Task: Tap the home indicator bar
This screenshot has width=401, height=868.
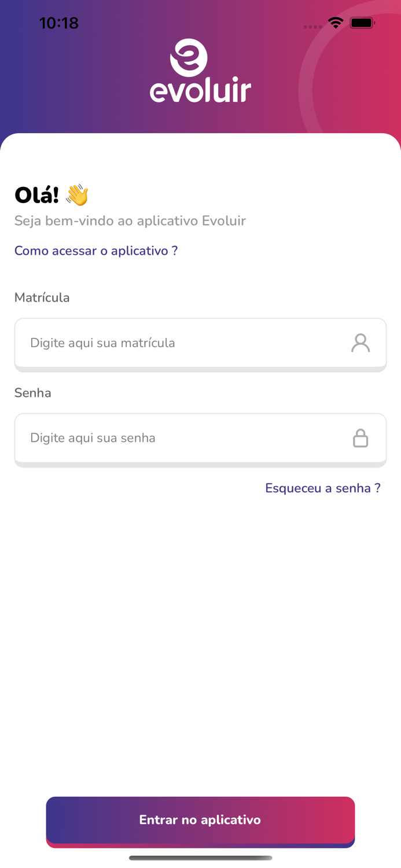Action: (x=200, y=858)
